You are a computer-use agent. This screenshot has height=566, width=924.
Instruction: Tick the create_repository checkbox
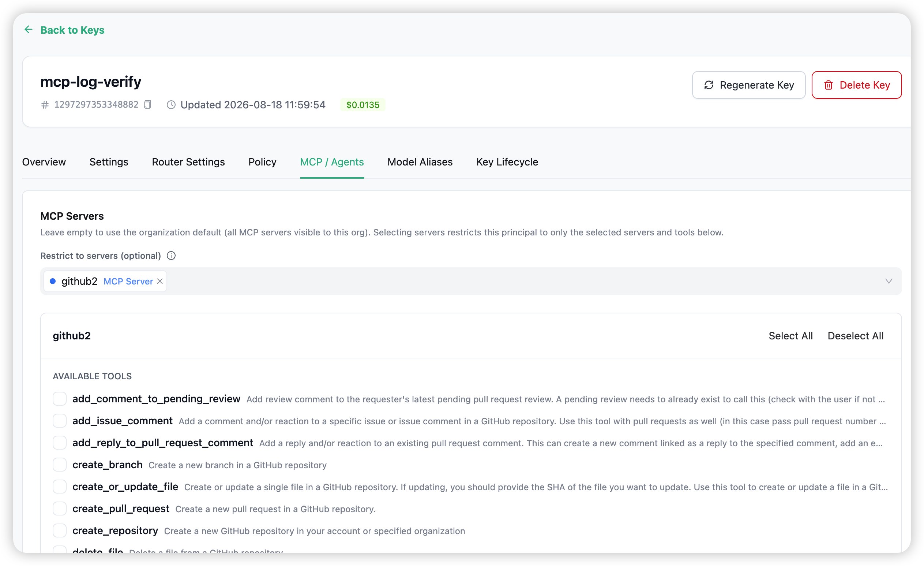(x=60, y=530)
